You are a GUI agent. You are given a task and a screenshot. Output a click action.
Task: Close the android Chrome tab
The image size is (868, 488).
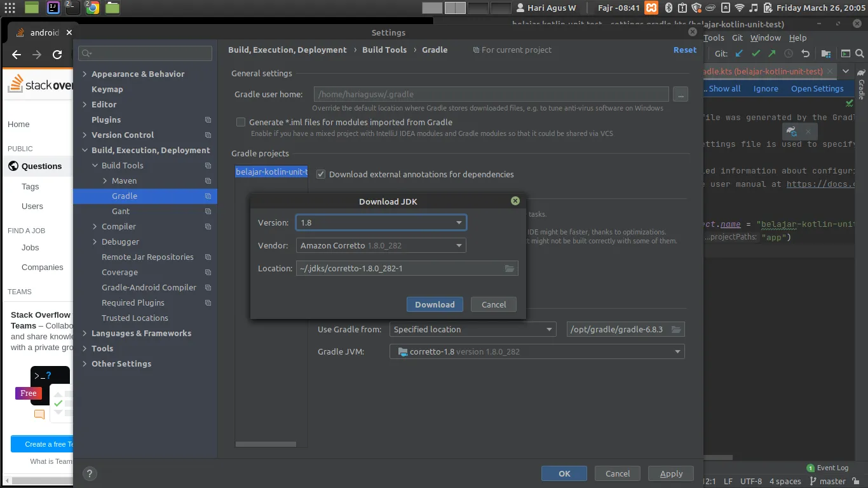tap(69, 32)
